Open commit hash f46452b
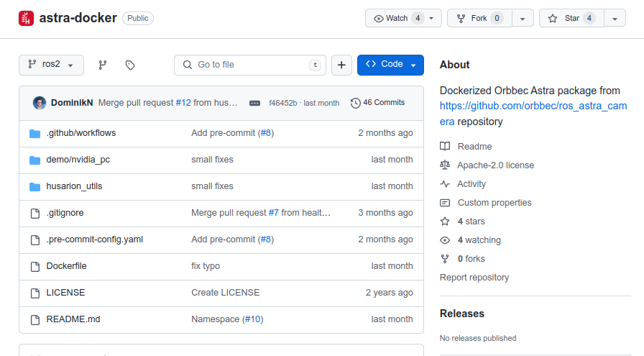This screenshot has height=356, width=644. pyautogui.click(x=282, y=103)
